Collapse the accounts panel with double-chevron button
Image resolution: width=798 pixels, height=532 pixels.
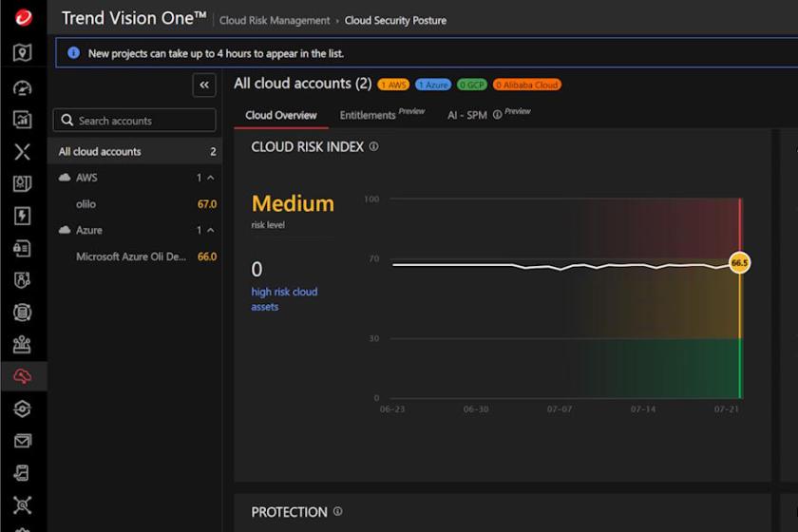[x=204, y=85]
